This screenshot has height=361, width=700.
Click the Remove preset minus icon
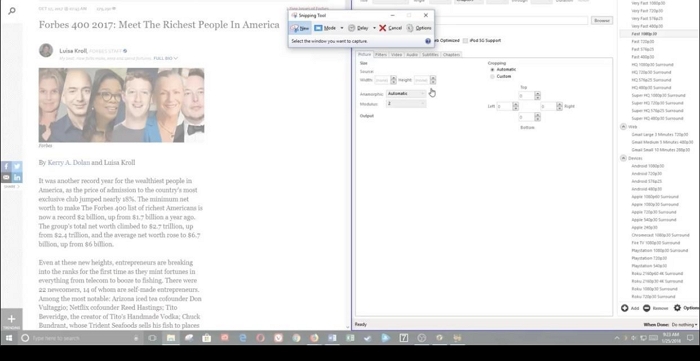click(x=646, y=308)
